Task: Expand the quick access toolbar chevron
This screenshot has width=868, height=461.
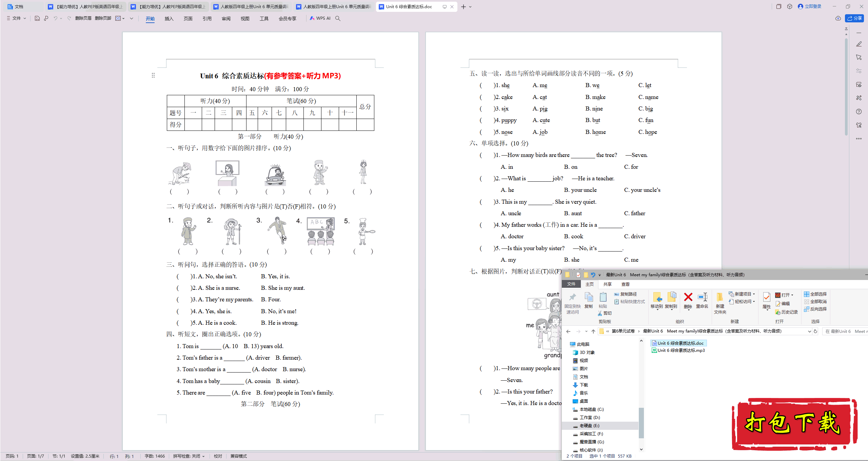Action: pos(132,18)
